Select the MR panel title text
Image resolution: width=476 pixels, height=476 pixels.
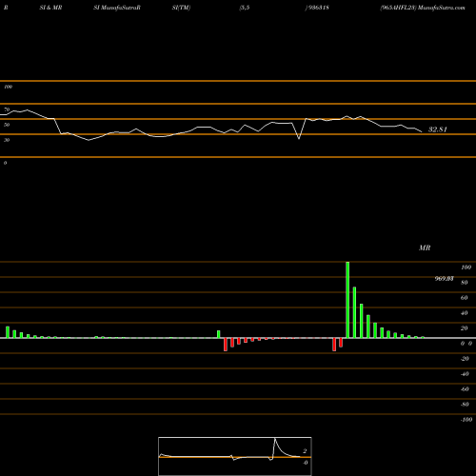[x=425, y=248]
